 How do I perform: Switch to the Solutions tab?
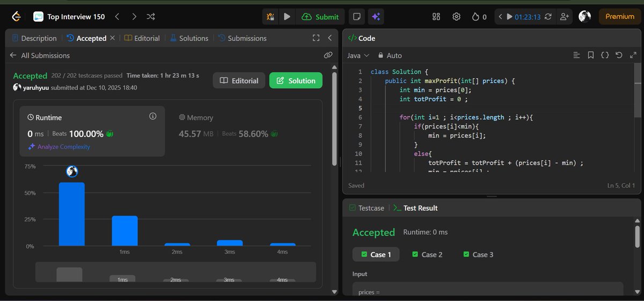pos(189,38)
